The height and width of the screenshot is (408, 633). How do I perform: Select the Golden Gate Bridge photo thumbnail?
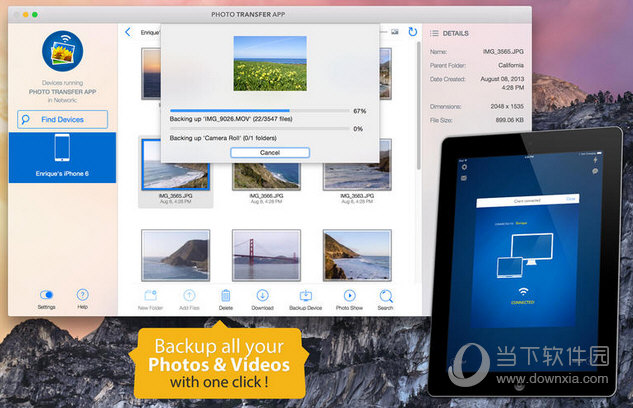[x=266, y=255]
